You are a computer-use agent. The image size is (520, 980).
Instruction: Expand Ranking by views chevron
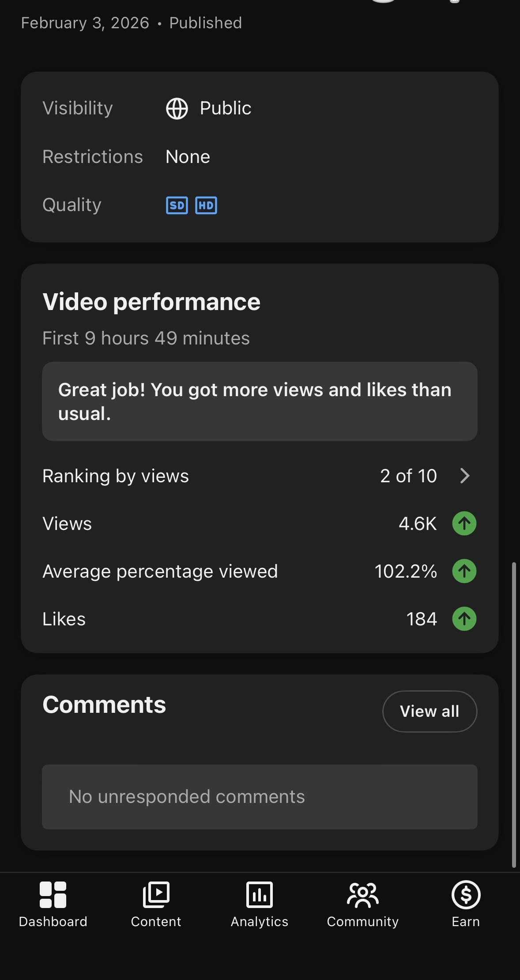coord(465,476)
